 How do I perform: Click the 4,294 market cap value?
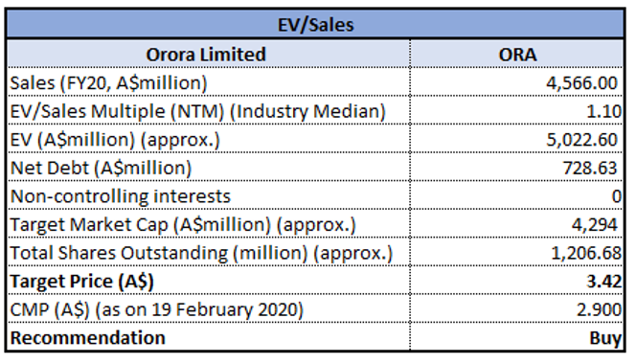595,224
